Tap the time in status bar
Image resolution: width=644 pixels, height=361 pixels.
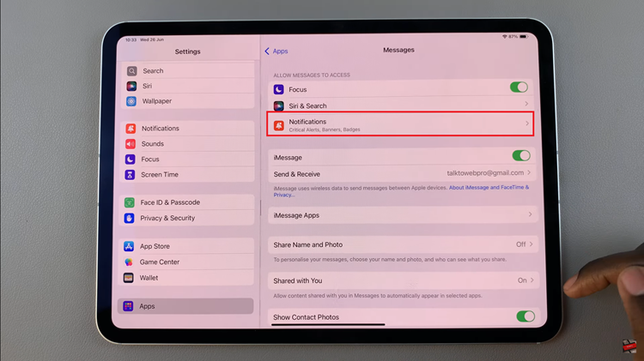coord(131,39)
